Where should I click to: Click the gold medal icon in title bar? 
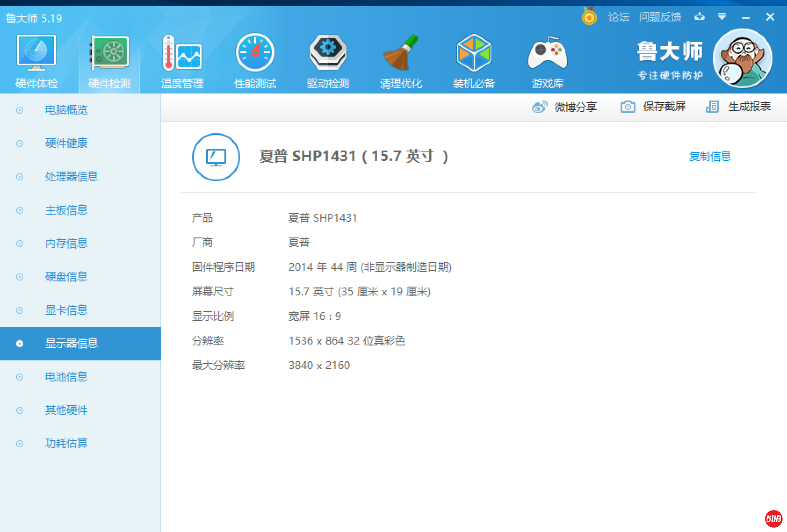coord(589,17)
